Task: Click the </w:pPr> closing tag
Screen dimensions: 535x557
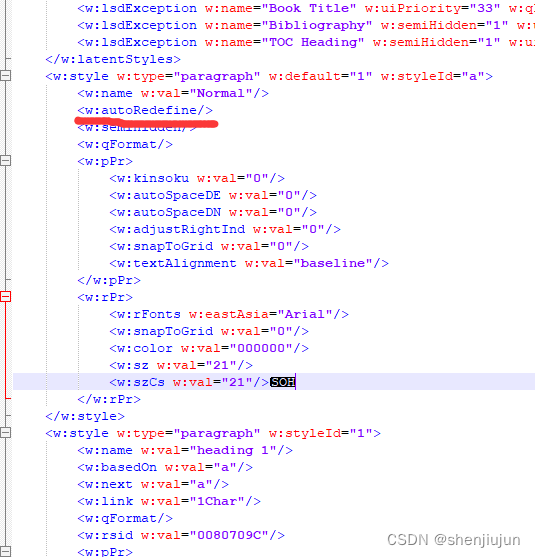Action: coord(109,280)
